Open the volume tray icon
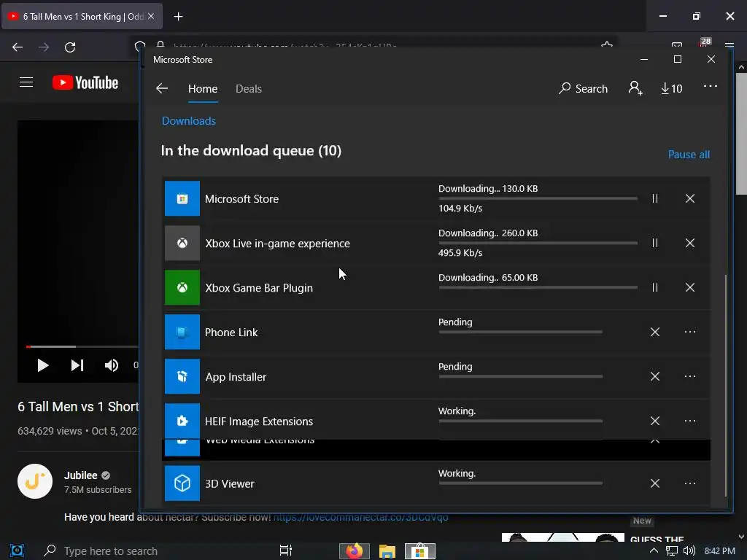 (x=689, y=551)
